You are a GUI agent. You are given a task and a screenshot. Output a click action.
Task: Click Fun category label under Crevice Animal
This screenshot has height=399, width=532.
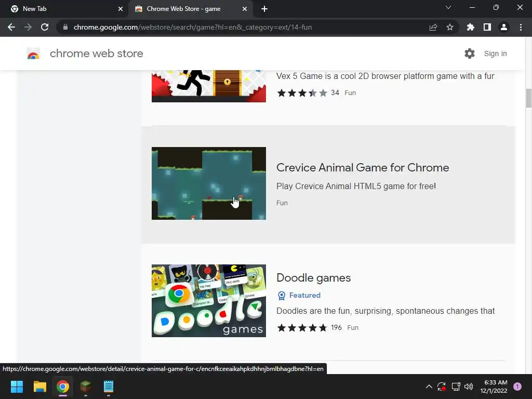click(282, 203)
